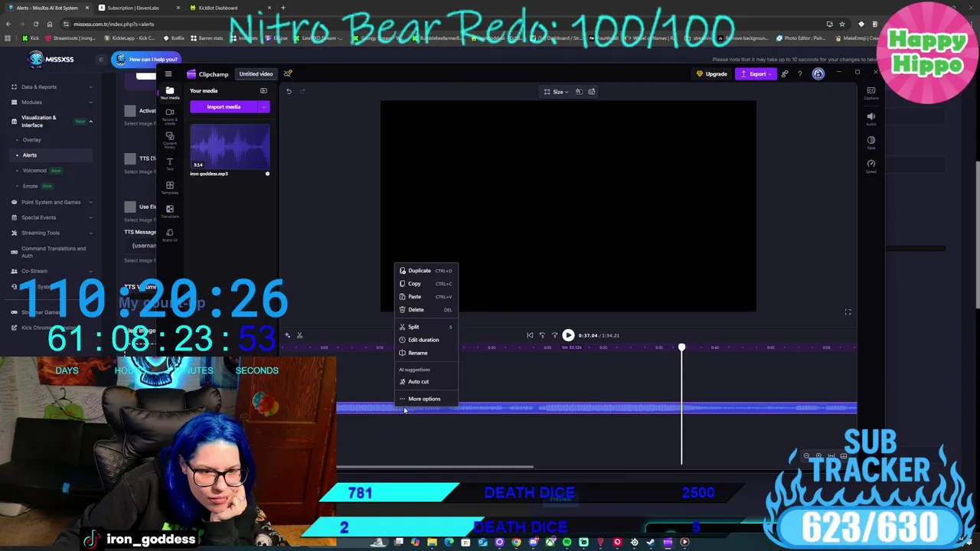
Task: Choose Rename from the context menu
Action: (x=426, y=353)
